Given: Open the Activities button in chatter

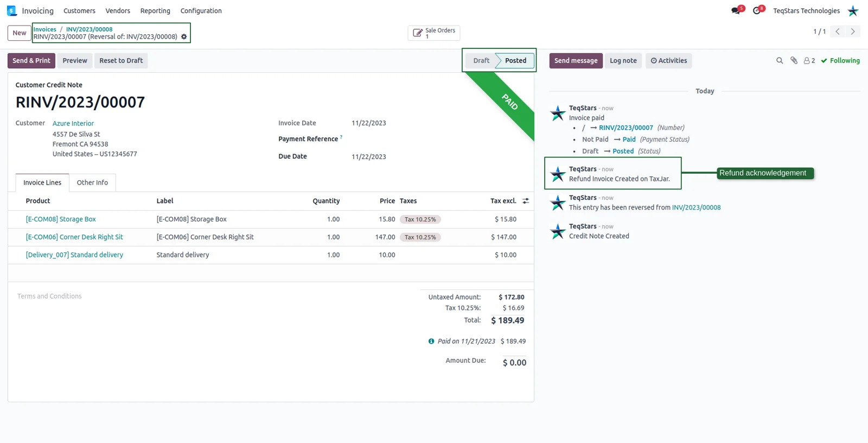Looking at the screenshot, I should pos(669,61).
